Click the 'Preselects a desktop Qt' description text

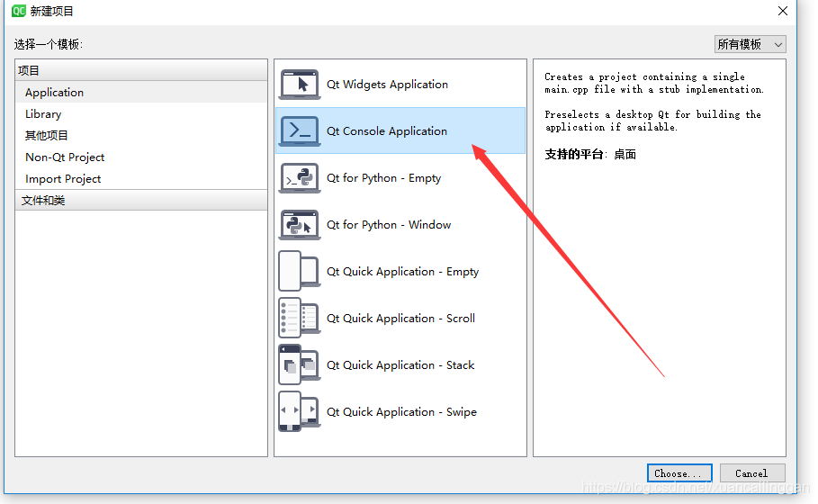point(652,121)
